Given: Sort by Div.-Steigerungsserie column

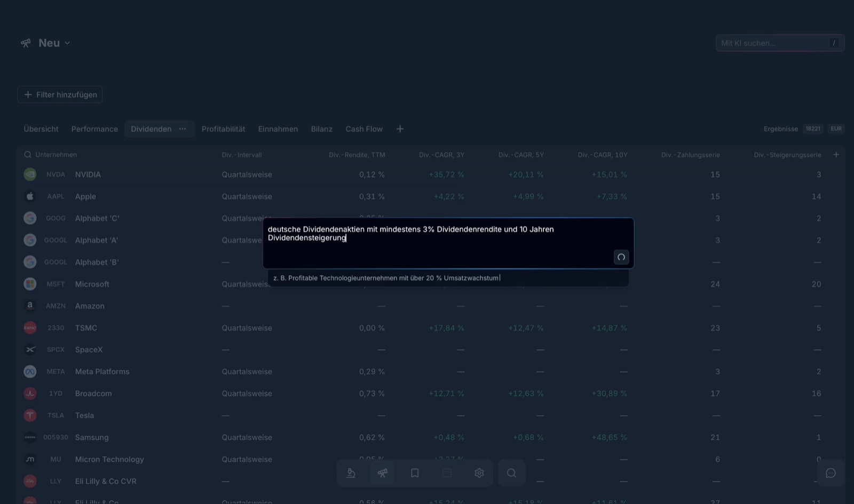Looking at the screenshot, I should click(787, 155).
